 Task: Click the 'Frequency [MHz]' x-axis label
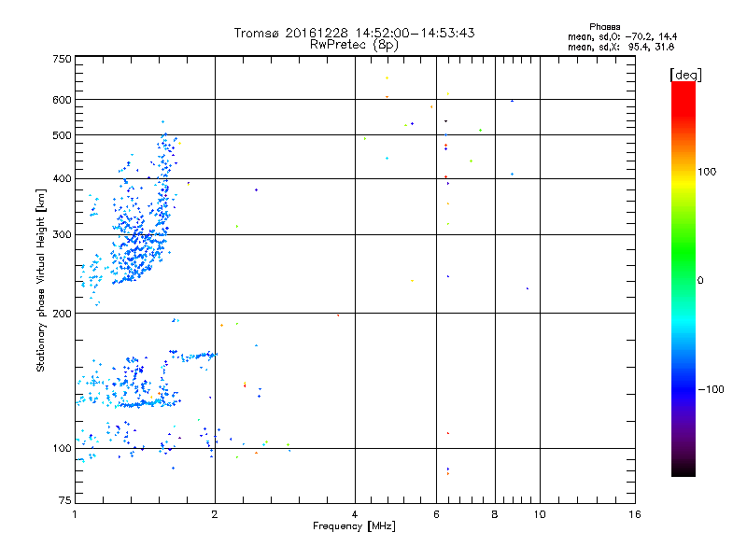(354, 526)
